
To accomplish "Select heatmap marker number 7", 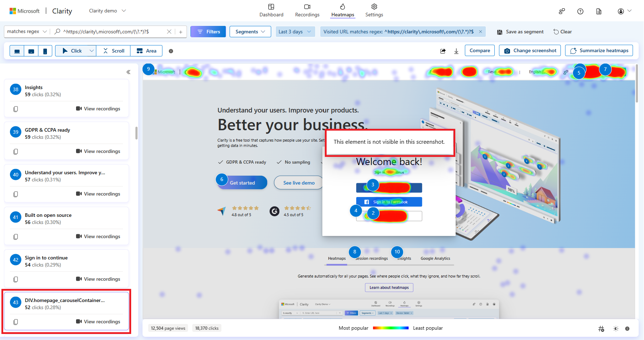I will pos(605,70).
